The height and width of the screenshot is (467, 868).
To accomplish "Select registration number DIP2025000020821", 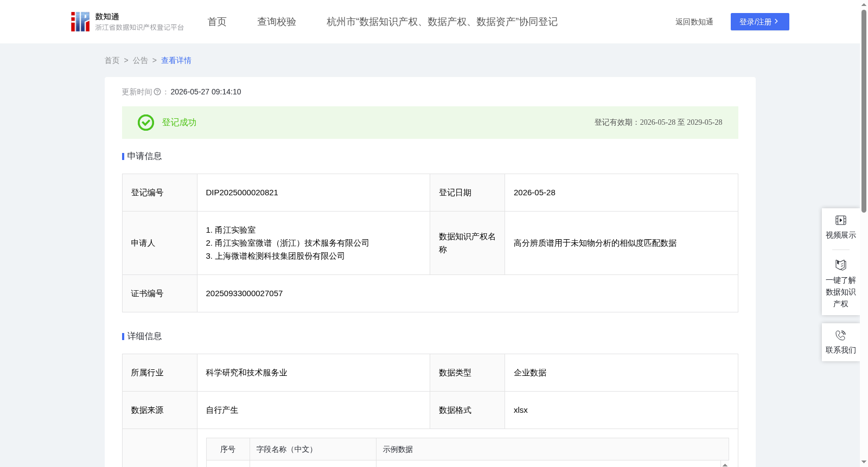I will pos(242,193).
